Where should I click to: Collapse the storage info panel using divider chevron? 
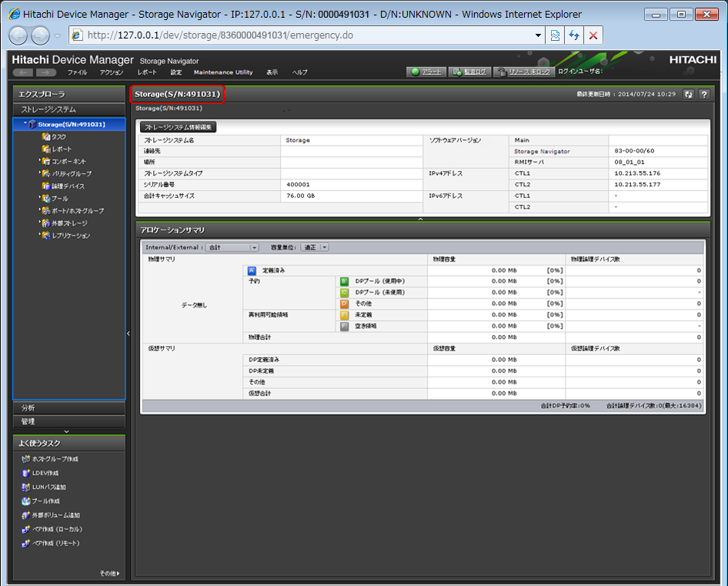point(420,219)
